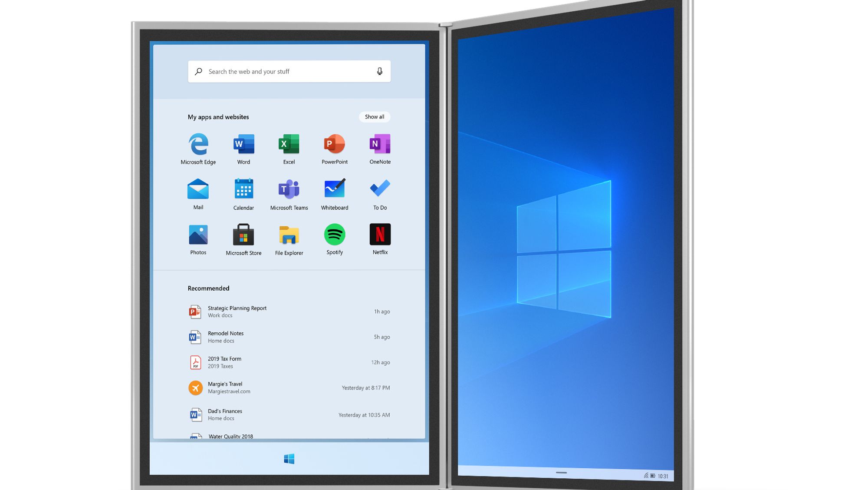Open Remodel Notes document

click(x=225, y=336)
